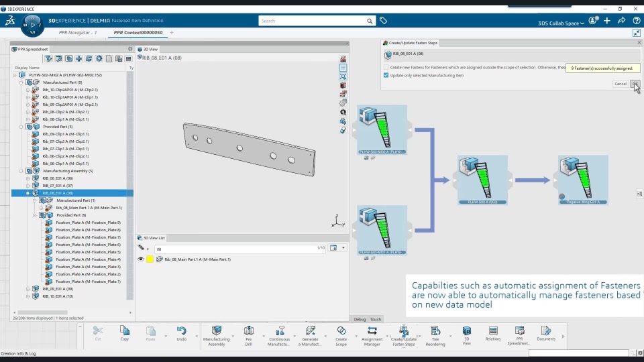Collapse the selected RIB_08_E01 A (08) node
This screenshot has height=362, width=644.
coord(28,193)
